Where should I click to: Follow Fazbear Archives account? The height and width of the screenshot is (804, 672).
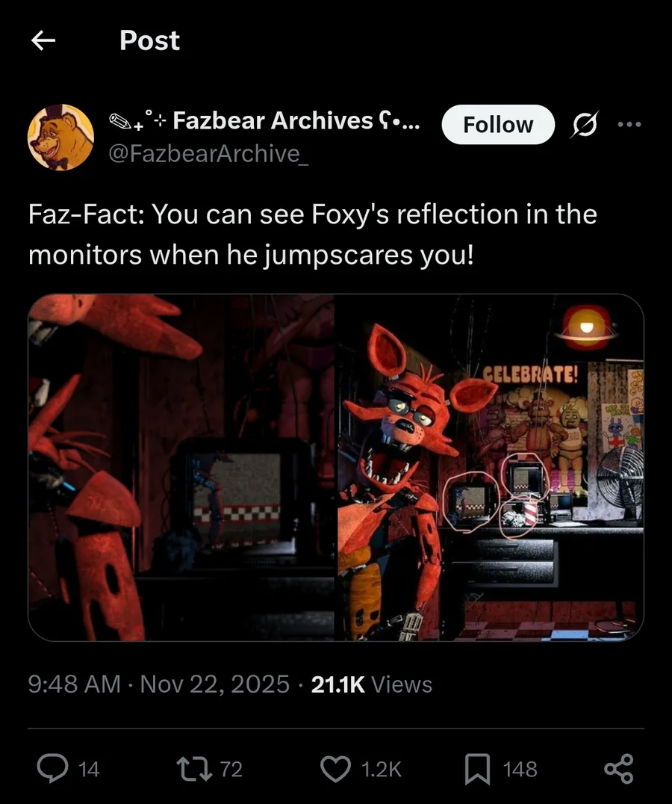(498, 125)
